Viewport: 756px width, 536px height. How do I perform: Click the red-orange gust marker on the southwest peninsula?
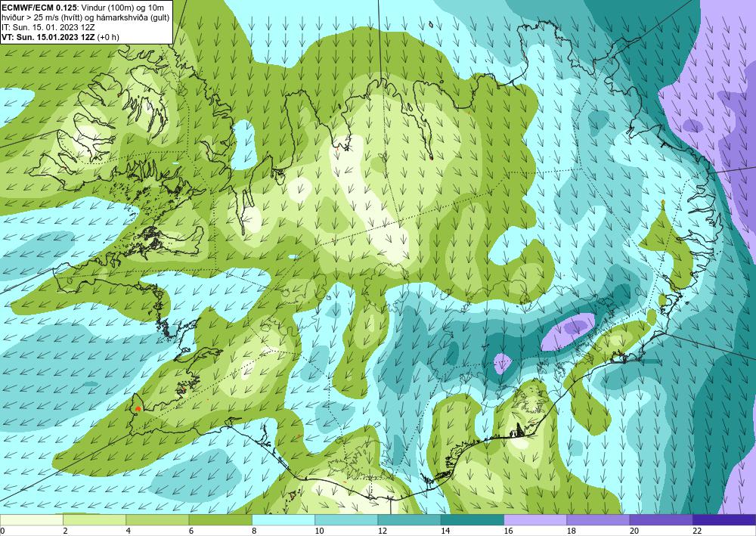(138, 409)
